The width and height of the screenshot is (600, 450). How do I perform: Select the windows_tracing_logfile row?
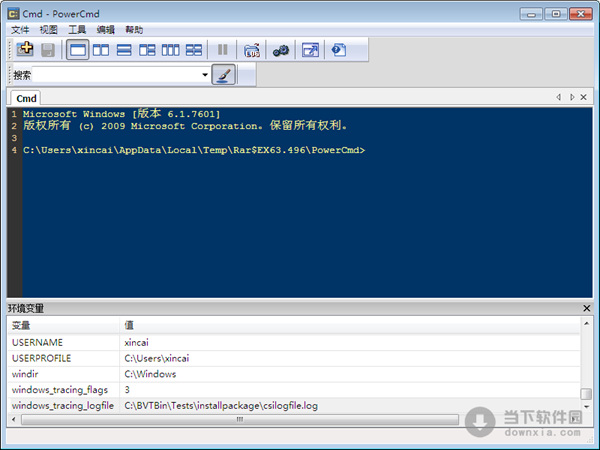[x=294, y=405]
